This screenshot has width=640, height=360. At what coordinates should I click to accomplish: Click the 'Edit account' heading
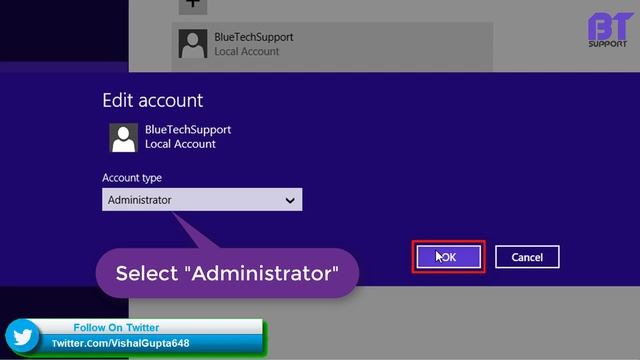coord(153,100)
